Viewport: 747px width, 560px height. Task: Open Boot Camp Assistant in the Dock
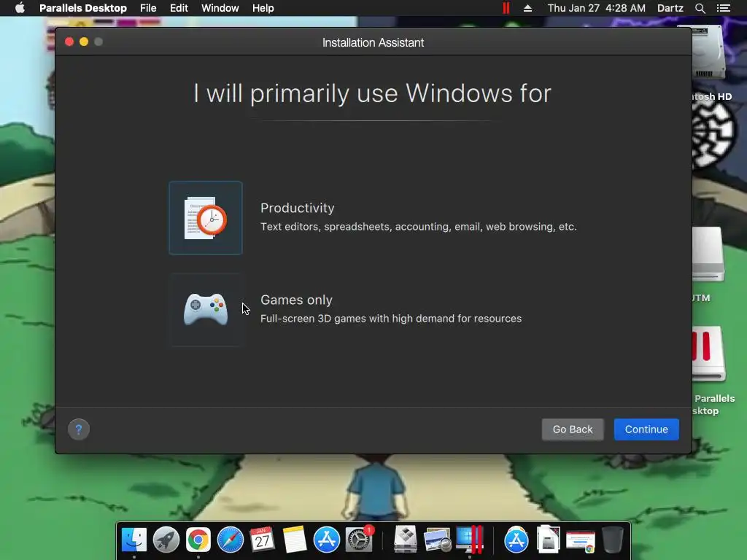pos(406,540)
